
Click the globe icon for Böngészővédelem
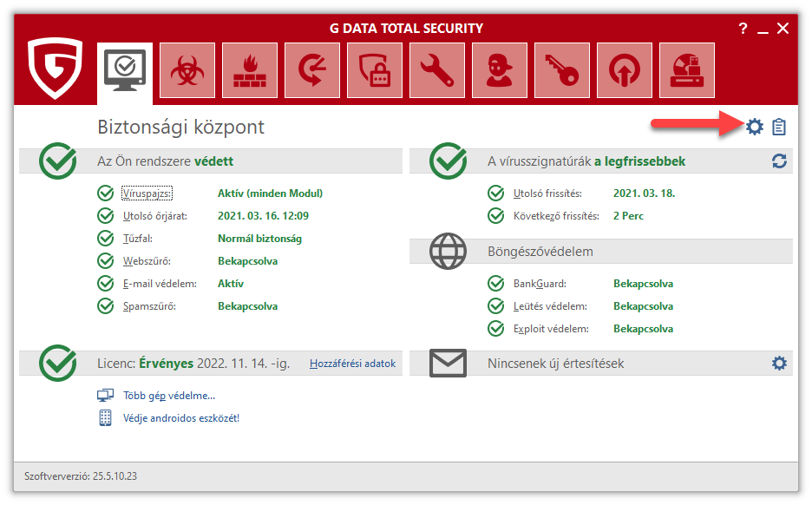[x=448, y=252]
